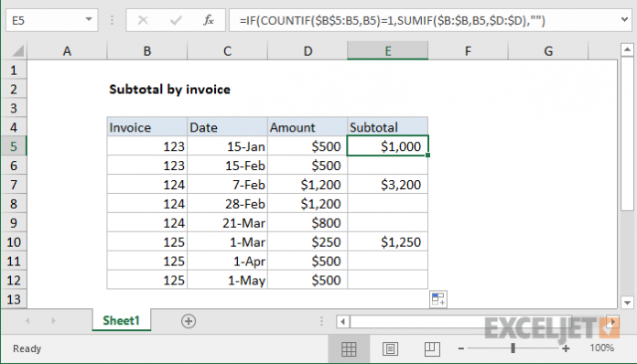Click zoom in plus button
Screen dimensions: 637x364
566,348
